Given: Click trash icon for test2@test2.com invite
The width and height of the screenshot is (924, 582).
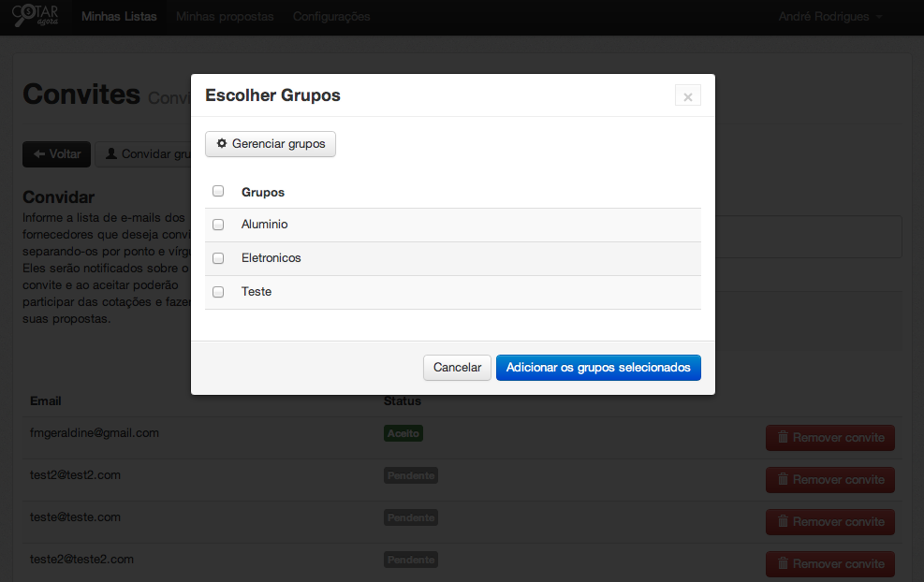Looking at the screenshot, I should tap(782, 480).
